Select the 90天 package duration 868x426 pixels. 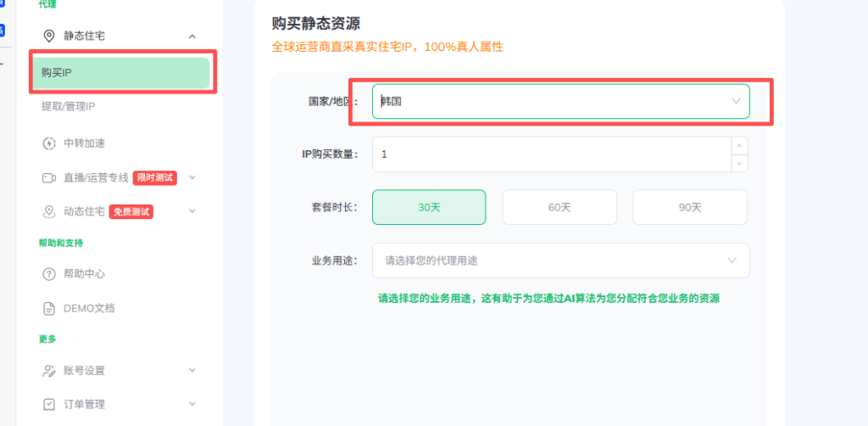point(690,207)
